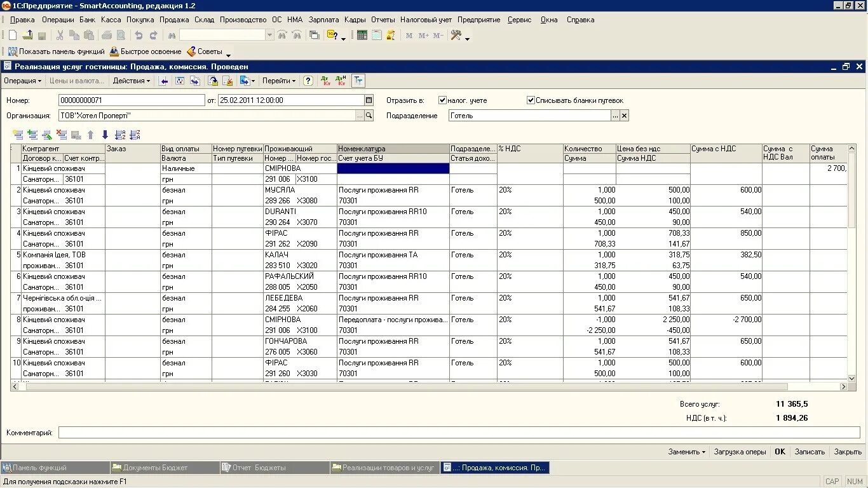Open the hammer and wrench tools icon
The height and width of the screenshot is (488, 868).
456,36
